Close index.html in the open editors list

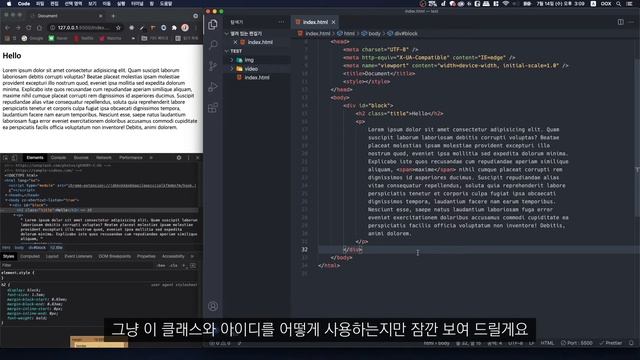[236, 42]
